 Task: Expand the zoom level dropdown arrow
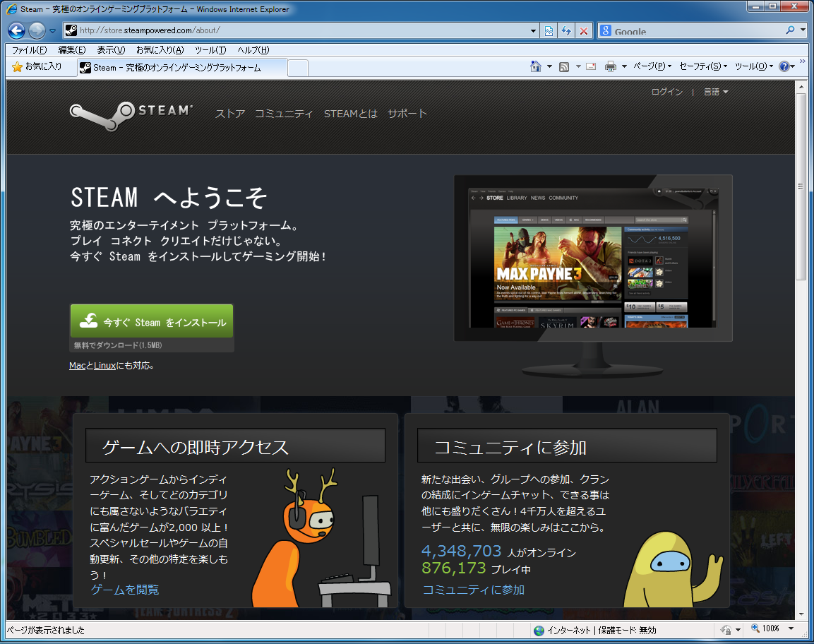[x=791, y=629]
